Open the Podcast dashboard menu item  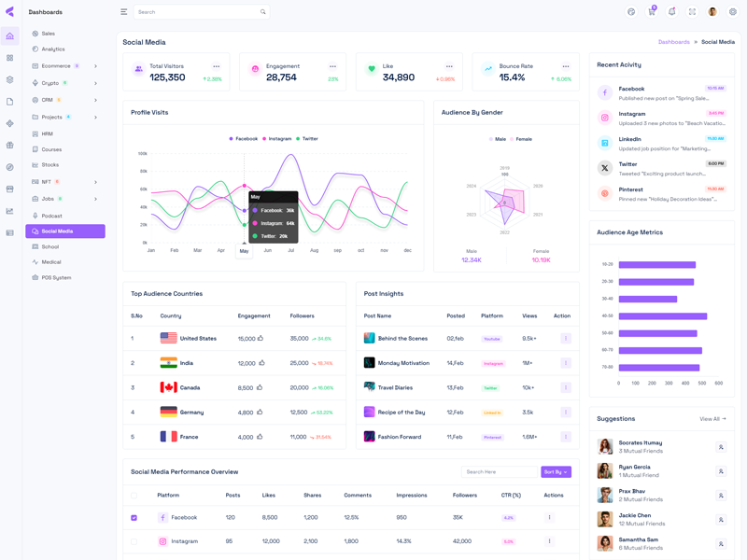[51, 216]
